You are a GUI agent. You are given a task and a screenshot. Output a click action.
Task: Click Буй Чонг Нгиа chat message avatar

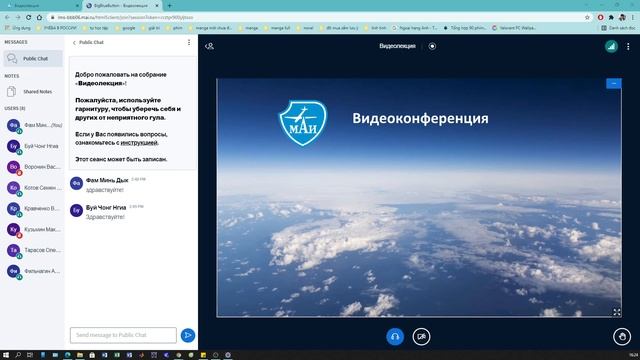click(x=76, y=210)
